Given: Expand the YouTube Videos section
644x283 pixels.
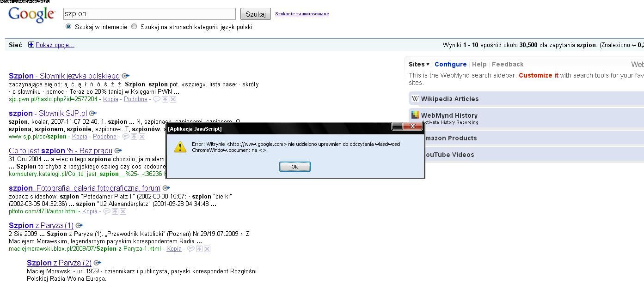Looking at the screenshot, I should coord(447,155).
